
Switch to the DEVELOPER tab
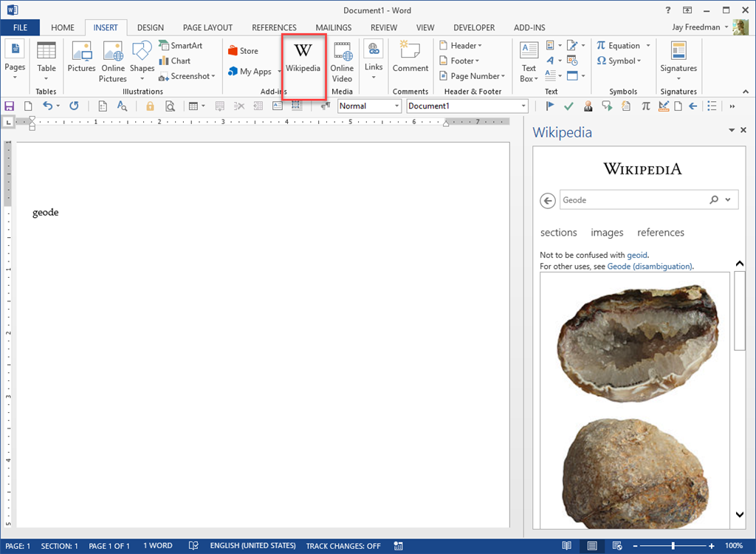[x=474, y=27]
